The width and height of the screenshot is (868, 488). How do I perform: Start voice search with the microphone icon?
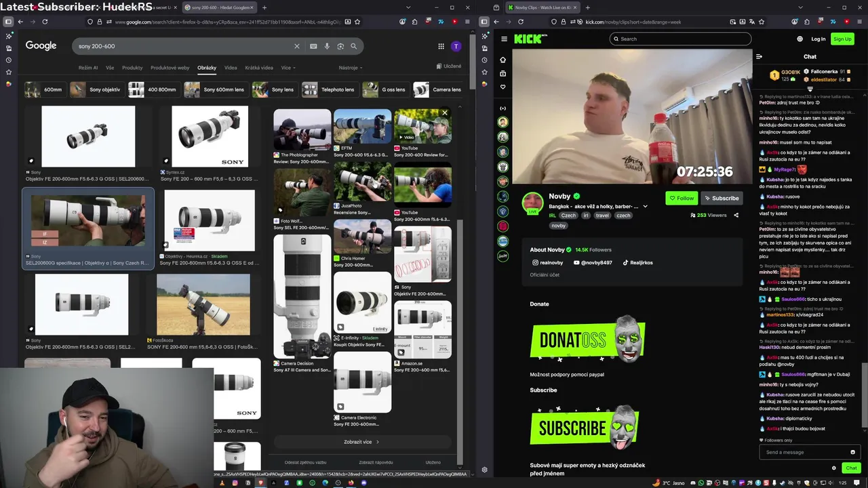pyautogui.click(x=327, y=46)
